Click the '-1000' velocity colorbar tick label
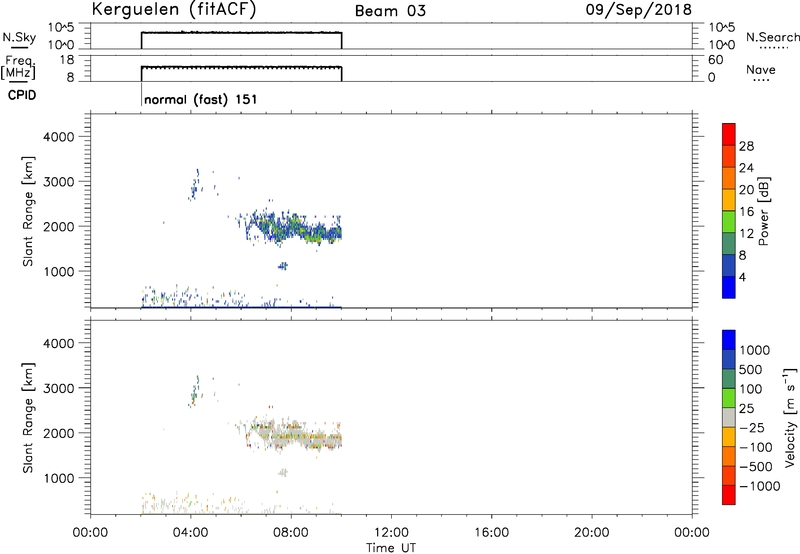Screen dimensions: 800x554 759,486
